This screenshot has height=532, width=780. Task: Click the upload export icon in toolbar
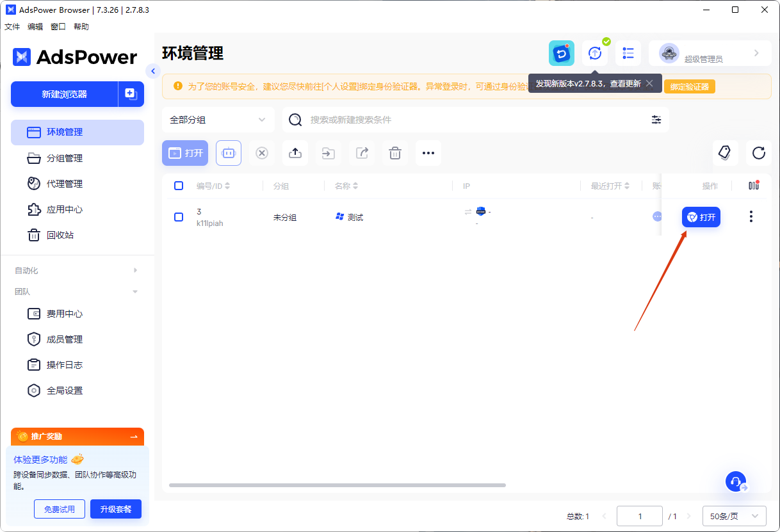(295, 153)
